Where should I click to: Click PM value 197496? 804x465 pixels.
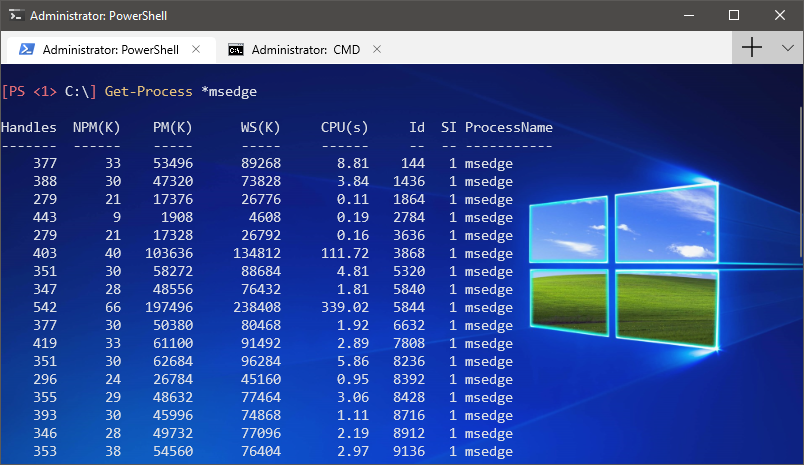169,307
